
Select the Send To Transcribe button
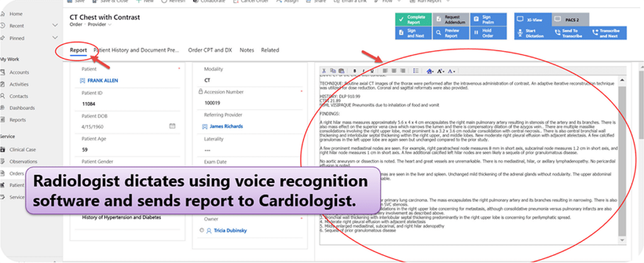point(570,33)
